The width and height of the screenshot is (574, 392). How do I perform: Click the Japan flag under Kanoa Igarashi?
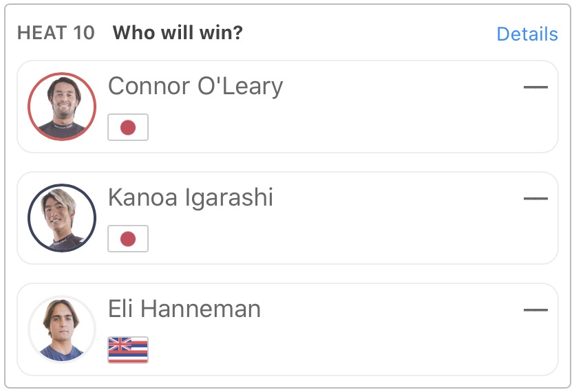coord(128,239)
